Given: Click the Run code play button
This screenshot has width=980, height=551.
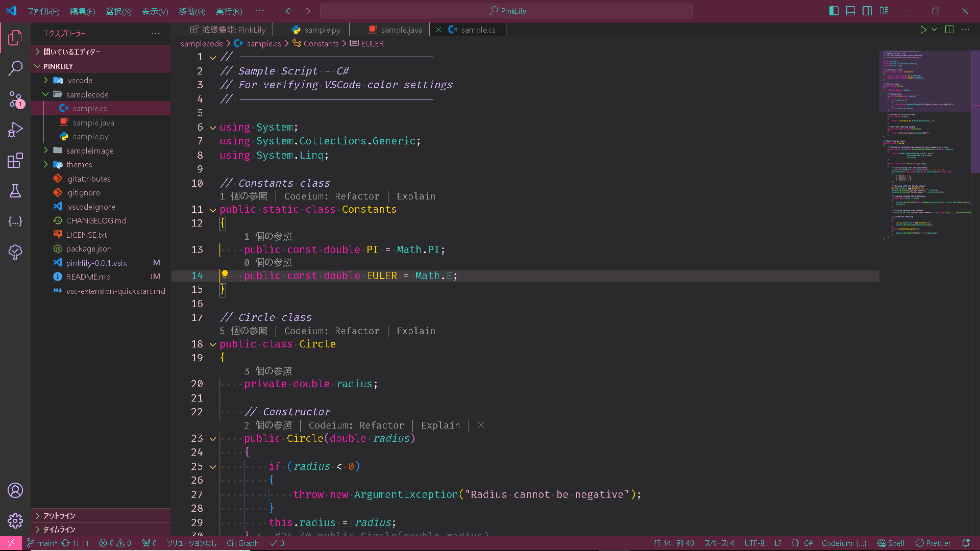Looking at the screenshot, I should [923, 30].
